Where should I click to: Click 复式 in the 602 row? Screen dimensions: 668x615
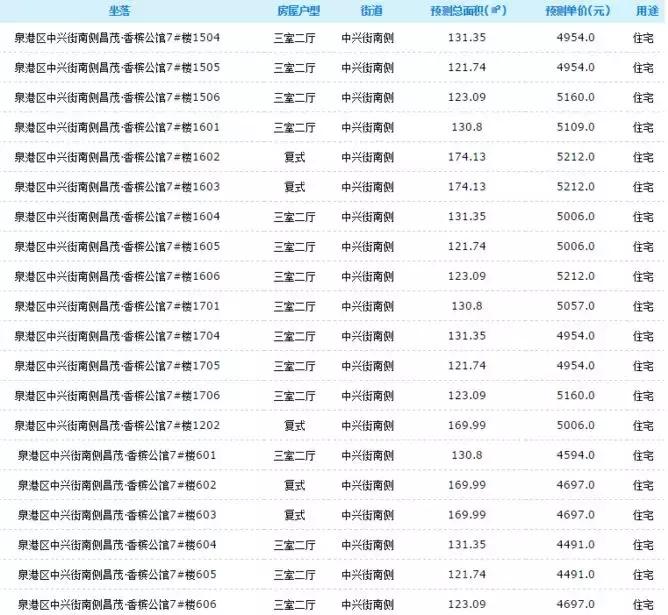click(x=295, y=485)
